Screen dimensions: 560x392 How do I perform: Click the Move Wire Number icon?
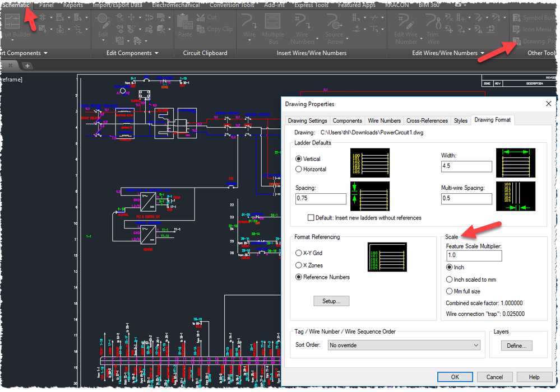(x=449, y=29)
